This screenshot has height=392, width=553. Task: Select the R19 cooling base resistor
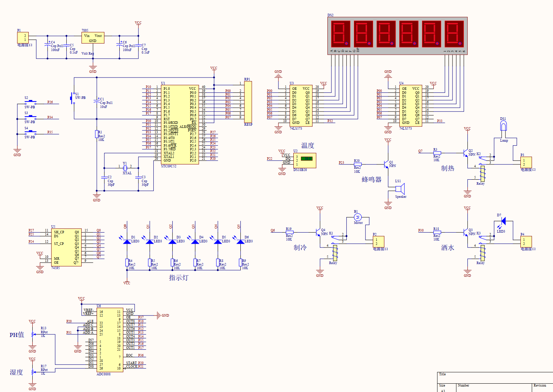289,232
